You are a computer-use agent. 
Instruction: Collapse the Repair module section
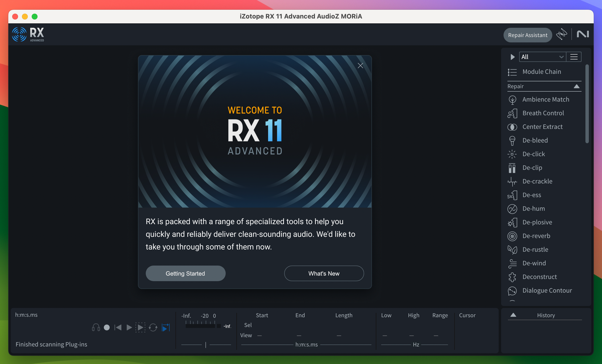click(x=576, y=86)
